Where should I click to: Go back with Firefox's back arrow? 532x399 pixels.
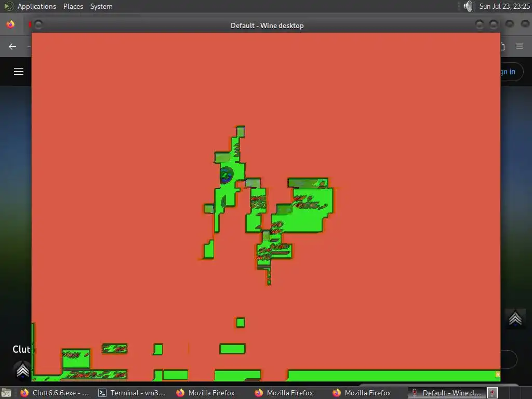coord(12,46)
